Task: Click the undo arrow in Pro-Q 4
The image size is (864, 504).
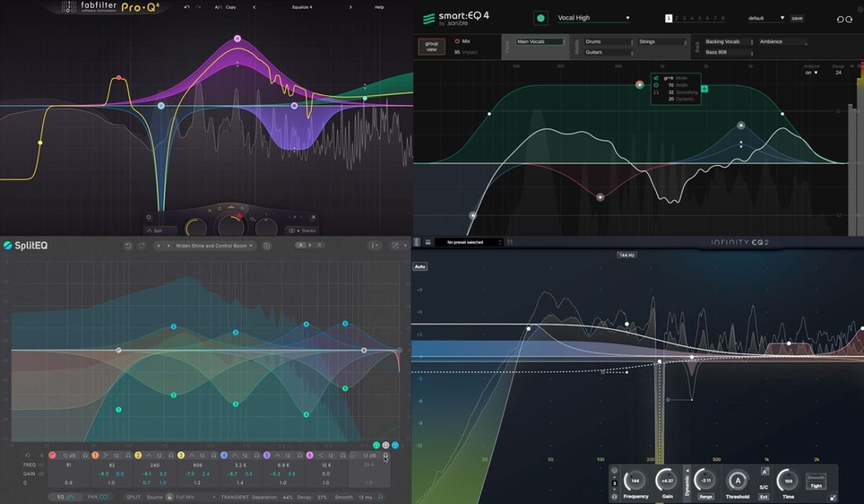Action: pos(186,7)
